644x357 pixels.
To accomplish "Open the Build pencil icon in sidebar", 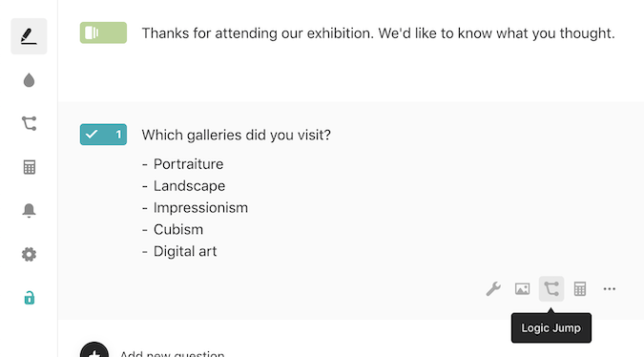I will [29, 36].
